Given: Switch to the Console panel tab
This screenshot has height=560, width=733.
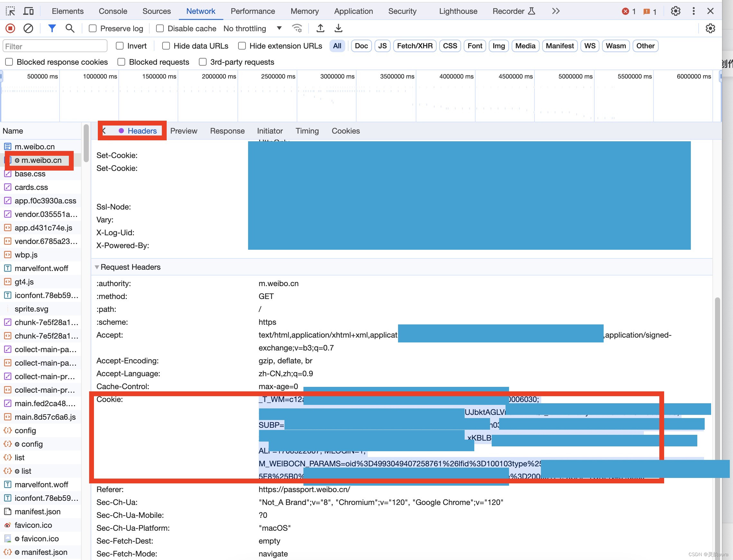Looking at the screenshot, I should click(113, 11).
